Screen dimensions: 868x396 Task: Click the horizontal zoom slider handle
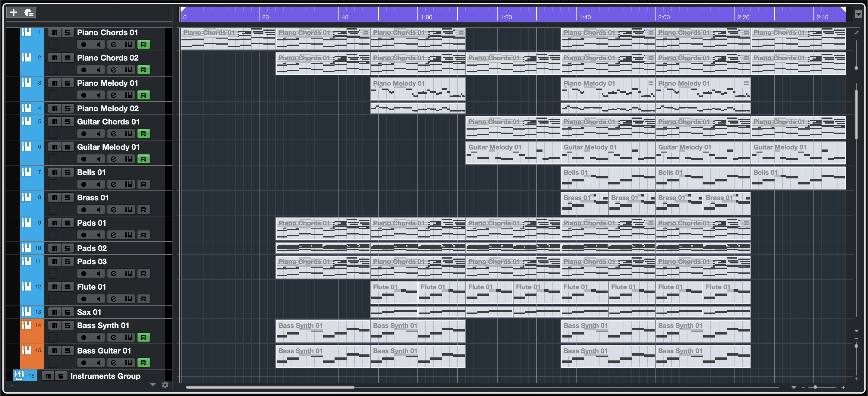pyautogui.click(x=815, y=387)
